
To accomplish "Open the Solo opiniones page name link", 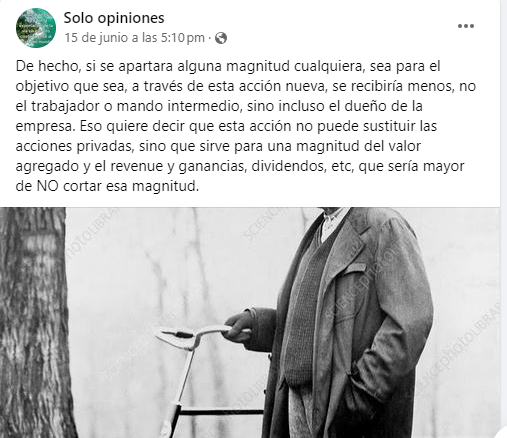I will 114,18.
